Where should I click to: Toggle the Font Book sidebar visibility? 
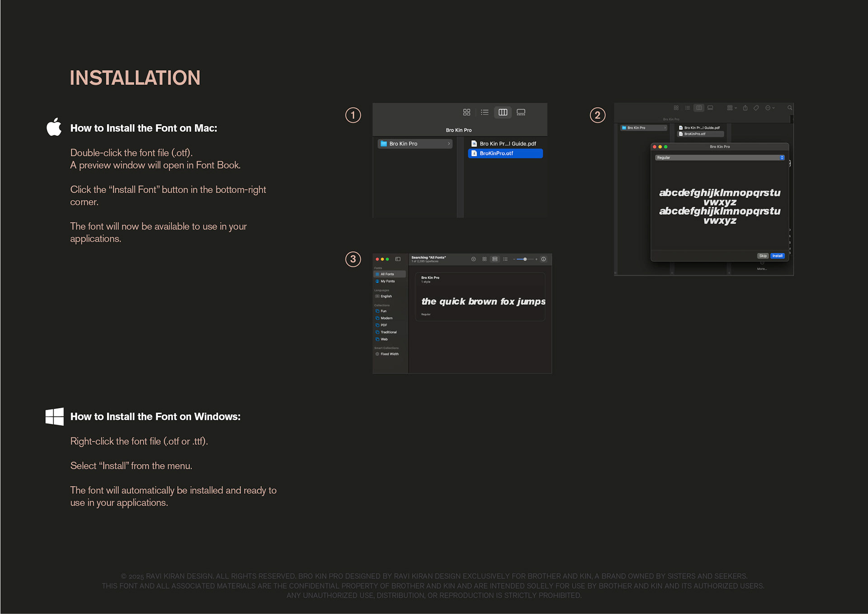[398, 259]
